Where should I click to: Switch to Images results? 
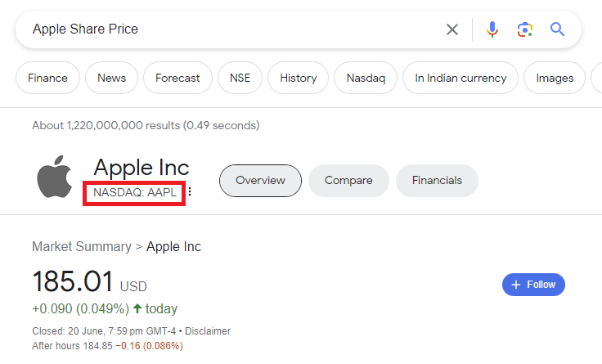pos(555,79)
